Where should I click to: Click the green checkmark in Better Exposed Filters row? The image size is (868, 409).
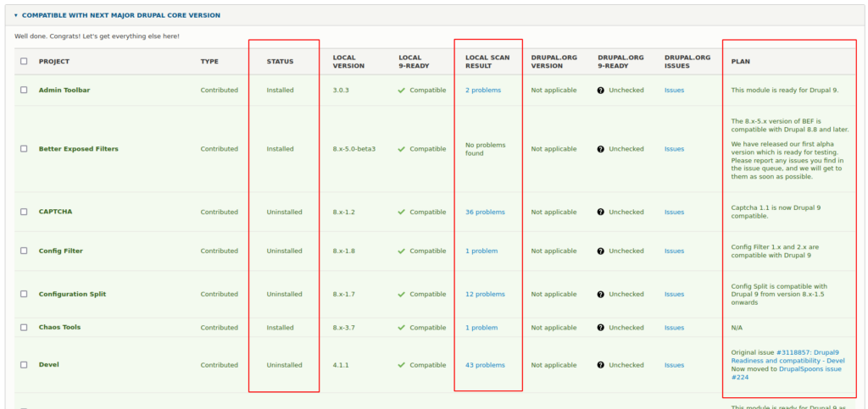tap(401, 149)
